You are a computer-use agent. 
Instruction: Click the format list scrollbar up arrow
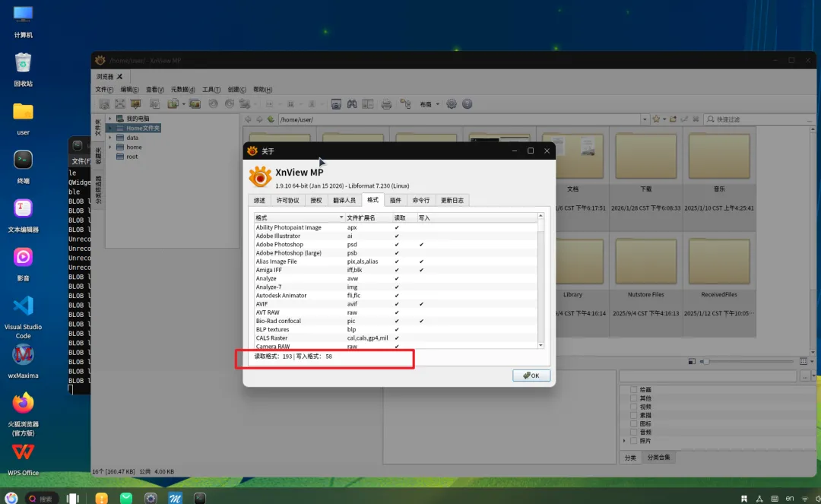pyautogui.click(x=541, y=216)
